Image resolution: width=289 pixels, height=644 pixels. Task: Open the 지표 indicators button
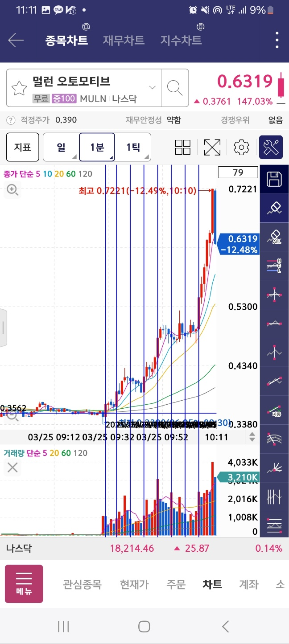coord(23,147)
